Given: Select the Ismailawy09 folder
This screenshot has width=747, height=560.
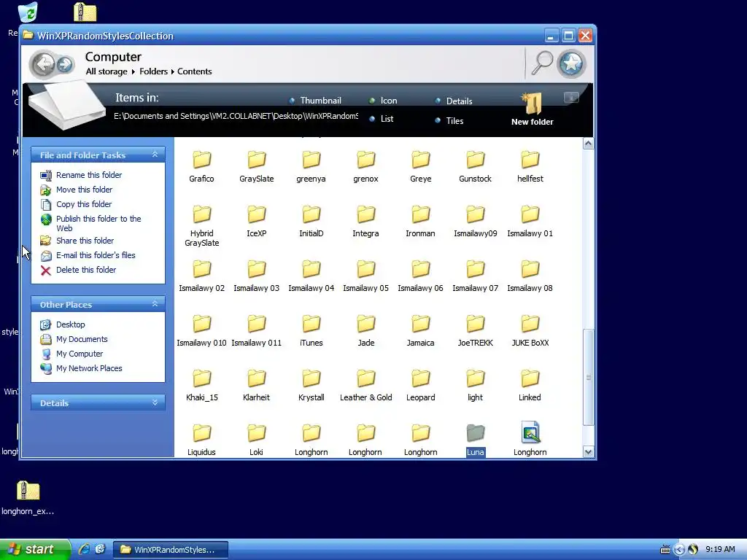Looking at the screenshot, I should coord(476,222).
